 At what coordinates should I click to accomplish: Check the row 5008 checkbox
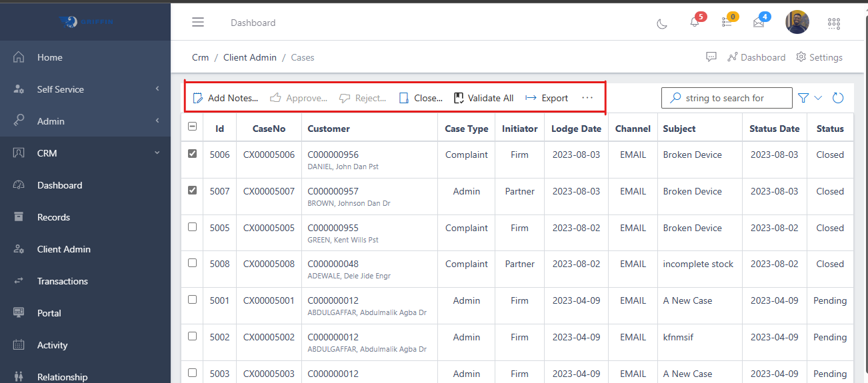click(x=193, y=262)
